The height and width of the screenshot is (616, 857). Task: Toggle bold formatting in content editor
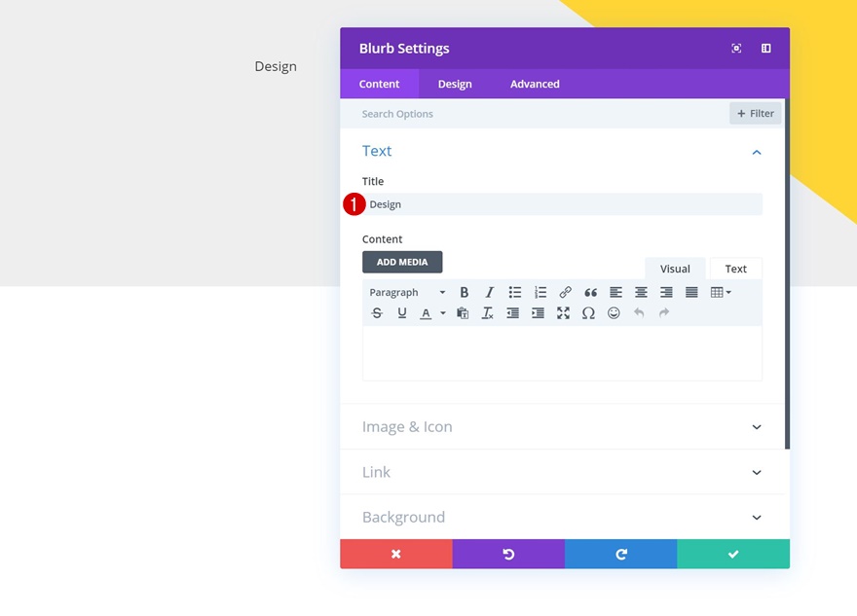(464, 293)
